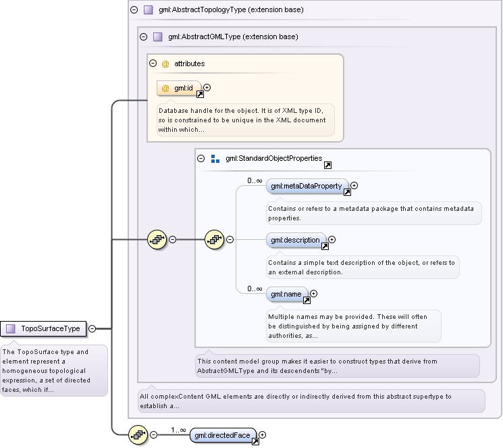Screen dimensions: 503x448
Task: Select the TopoSurfaceType box
Action: point(43,328)
